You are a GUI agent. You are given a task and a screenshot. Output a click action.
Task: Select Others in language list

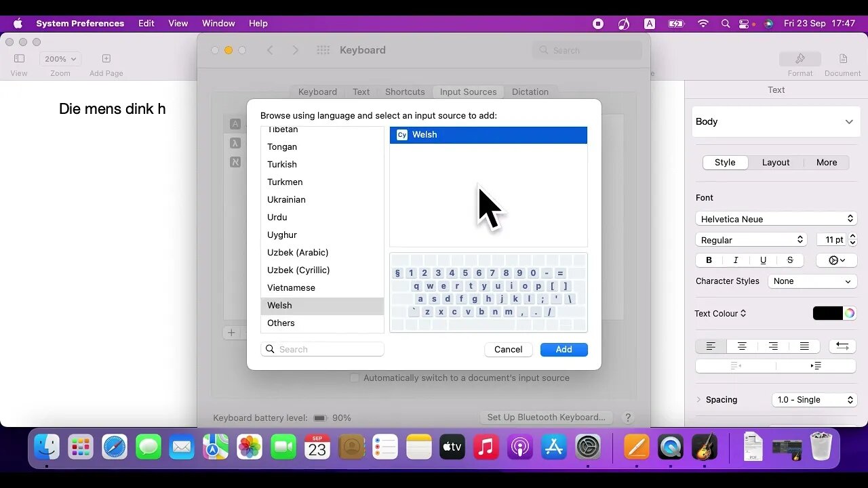pos(322,323)
